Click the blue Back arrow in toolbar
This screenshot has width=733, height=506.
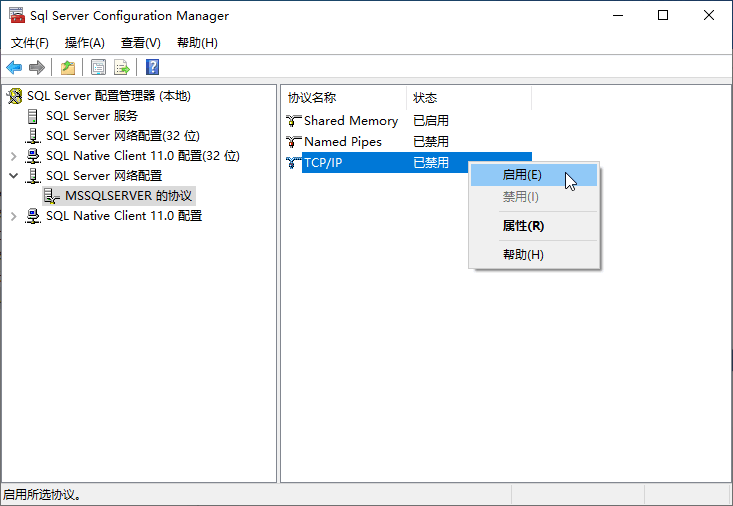(x=14, y=67)
